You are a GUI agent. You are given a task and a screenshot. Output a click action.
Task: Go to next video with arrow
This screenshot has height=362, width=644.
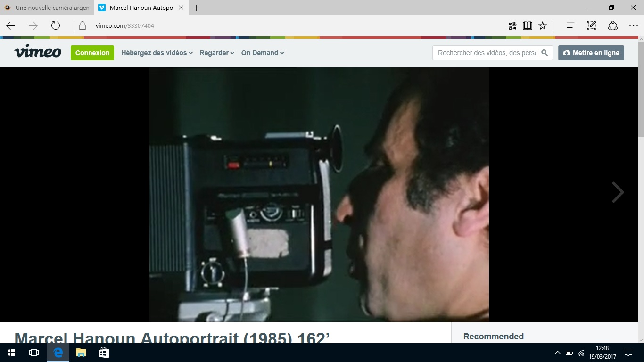pyautogui.click(x=618, y=192)
